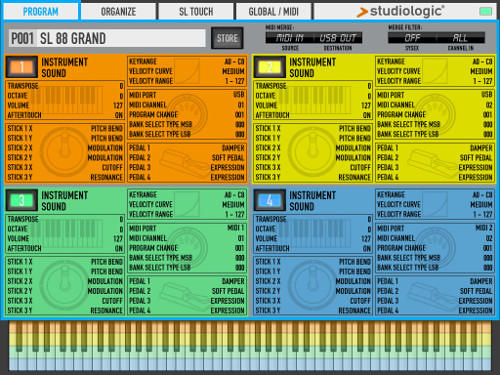Select zone 4 keyboard icon in transpose panel
The image size is (500, 375).
(x=315, y=233)
